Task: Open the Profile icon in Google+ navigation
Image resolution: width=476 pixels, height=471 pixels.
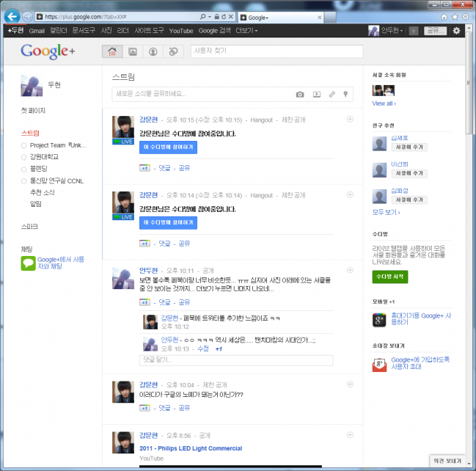Action: [153, 51]
